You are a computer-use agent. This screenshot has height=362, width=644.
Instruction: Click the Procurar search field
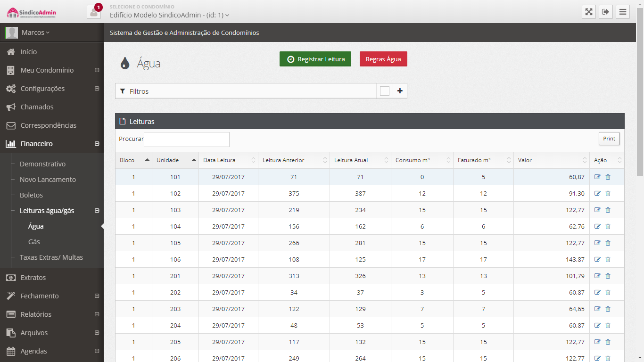(x=187, y=140)
